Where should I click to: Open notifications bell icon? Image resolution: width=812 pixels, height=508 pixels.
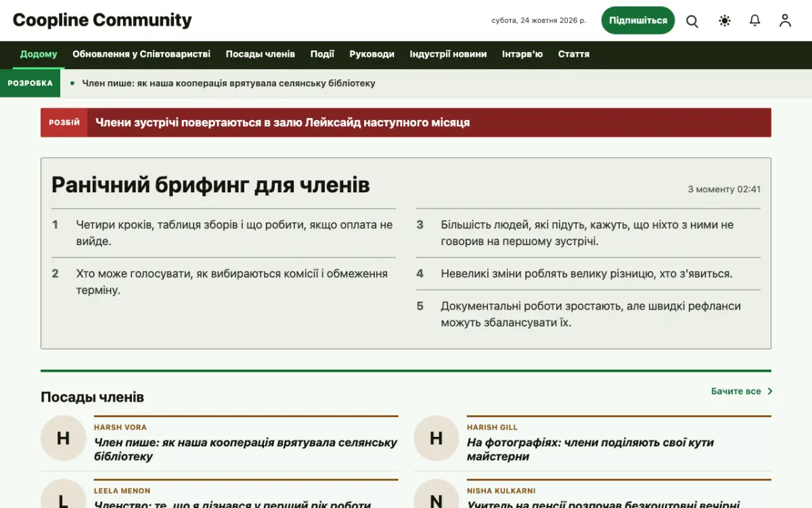[x=755, y=21]
